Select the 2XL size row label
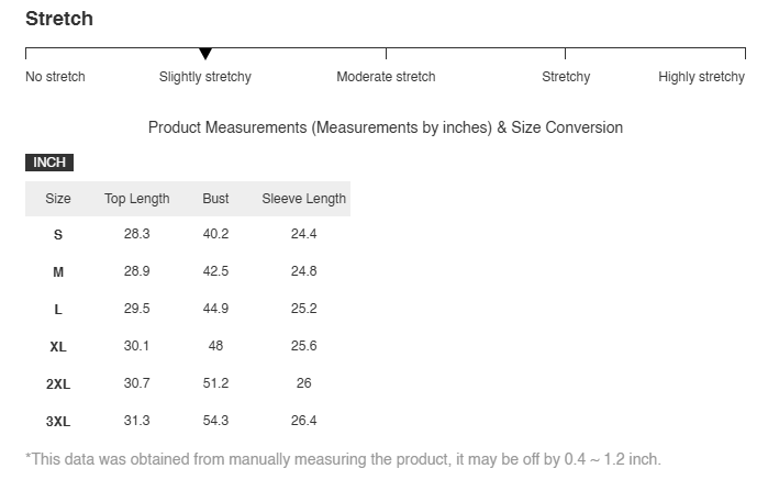Screen dimensions: 768x491 pyautogui.click(x=58, y=384)
